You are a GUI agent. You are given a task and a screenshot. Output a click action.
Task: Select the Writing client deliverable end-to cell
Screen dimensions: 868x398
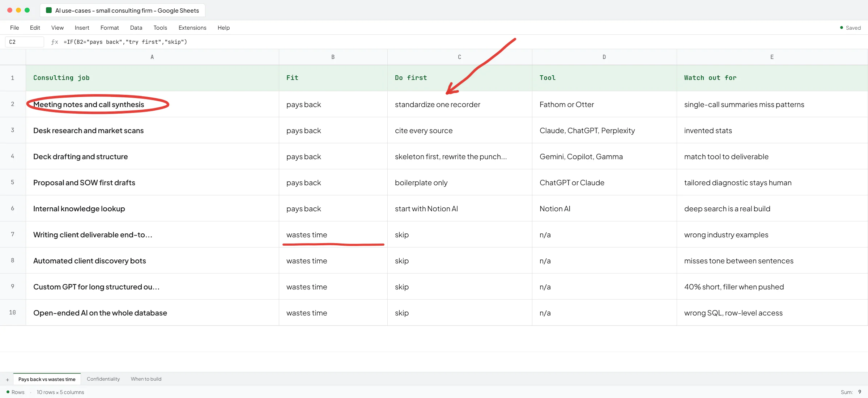152,234
